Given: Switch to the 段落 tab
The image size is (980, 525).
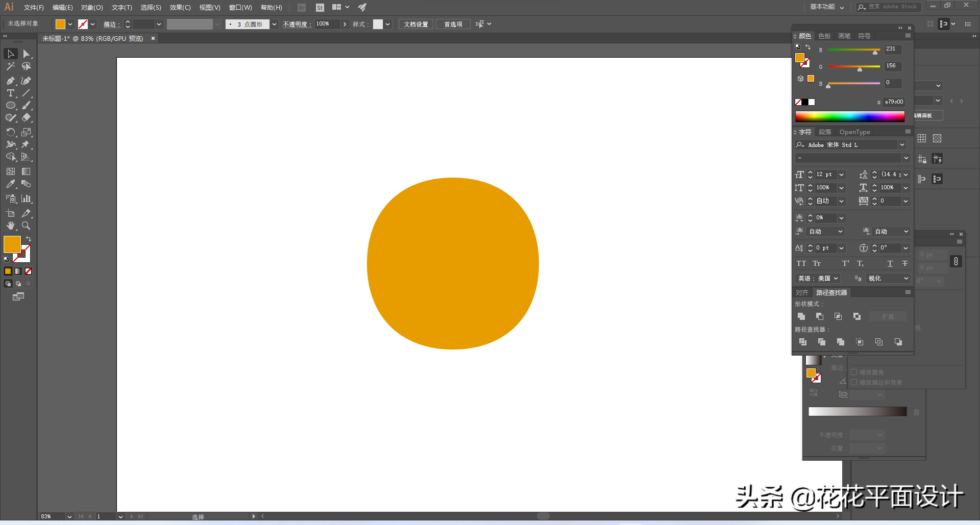Looking at the screenshot, I should [825, 132].
